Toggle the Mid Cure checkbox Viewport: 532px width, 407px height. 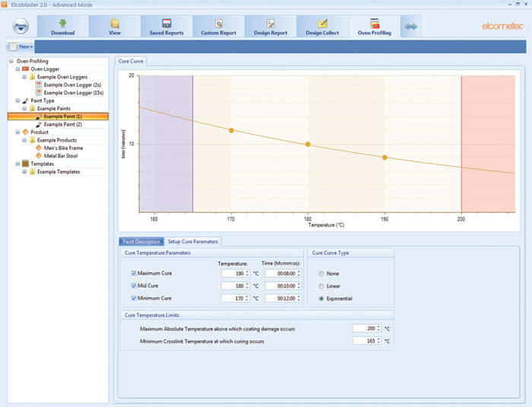click(x=135, y=285)
